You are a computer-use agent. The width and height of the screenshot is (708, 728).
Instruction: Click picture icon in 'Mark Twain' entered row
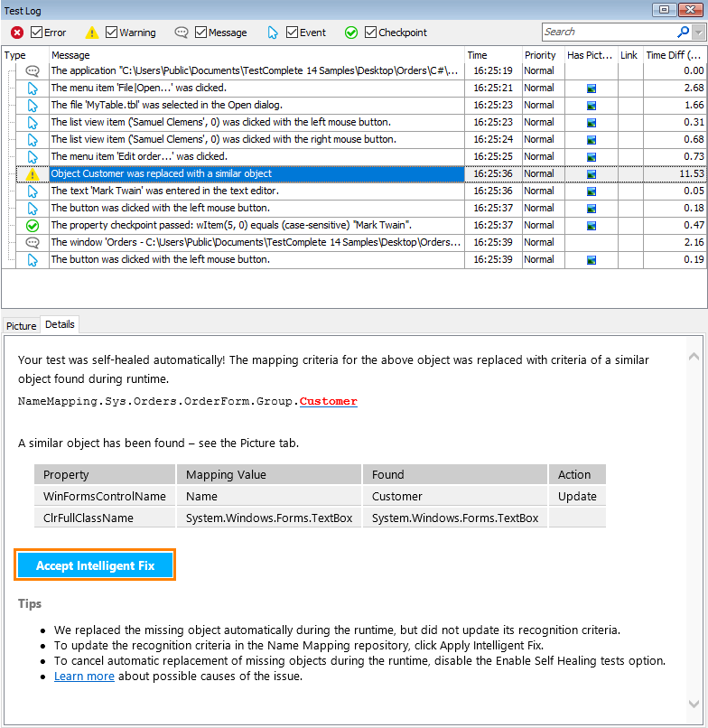[x=592, y=191]
